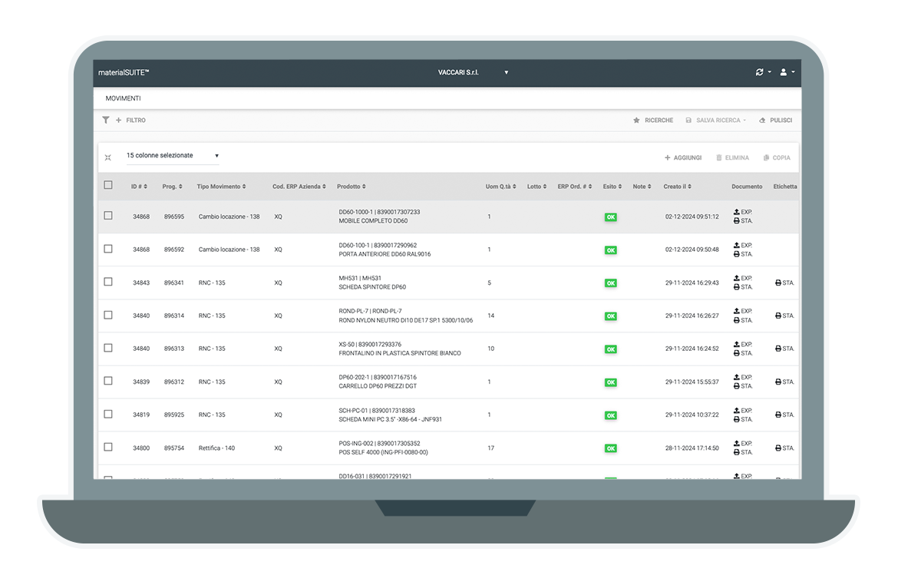
Task: Click the Aggiungi button
Action: (x=683, y=157)
